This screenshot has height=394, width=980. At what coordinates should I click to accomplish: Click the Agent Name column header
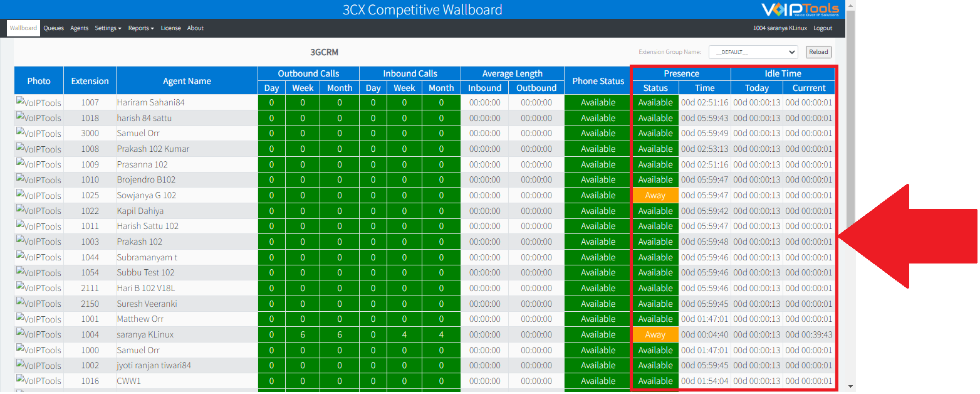[187, 81]
